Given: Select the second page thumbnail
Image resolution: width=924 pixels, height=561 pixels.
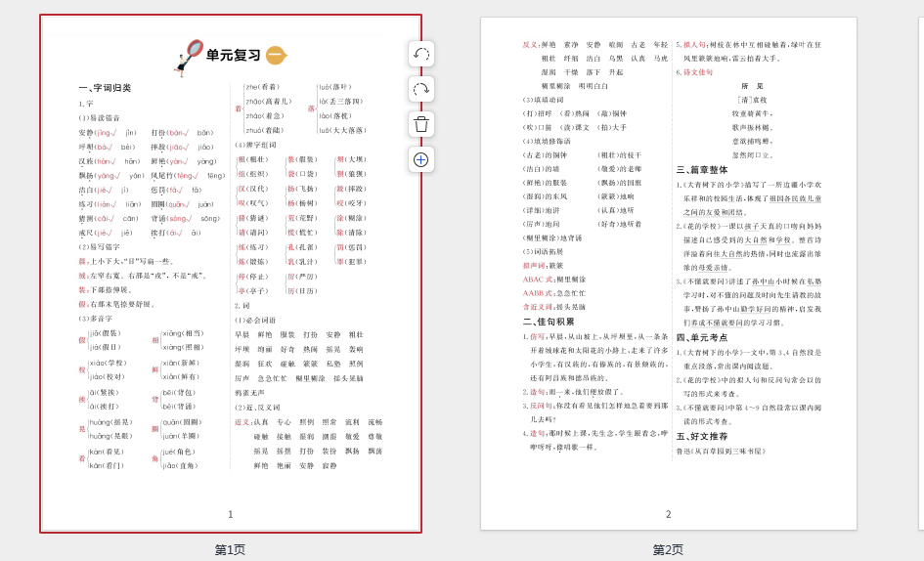Looking at the screenshot, I should click(x=668, y=293).
